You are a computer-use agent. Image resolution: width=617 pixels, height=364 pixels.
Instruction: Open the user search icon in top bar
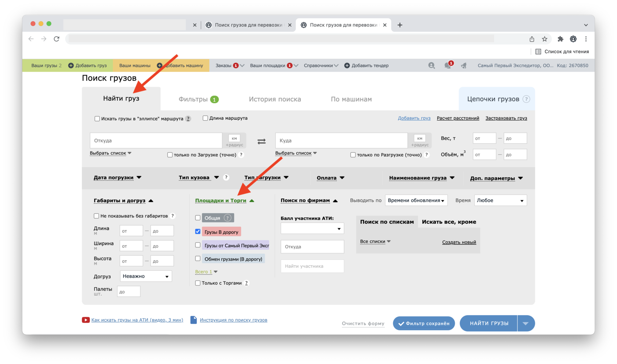pos(432,65)
